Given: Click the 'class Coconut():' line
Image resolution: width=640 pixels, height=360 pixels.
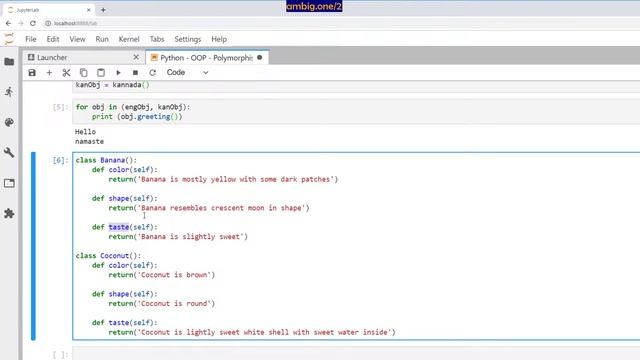Looking at the screenshot, I should (108, 256).
